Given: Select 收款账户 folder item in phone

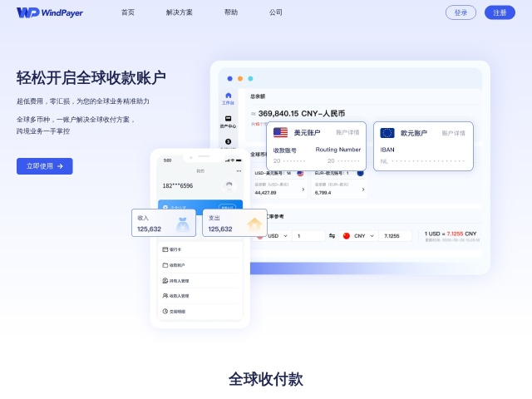Looking at the screenshot, I should coord(200,265).
